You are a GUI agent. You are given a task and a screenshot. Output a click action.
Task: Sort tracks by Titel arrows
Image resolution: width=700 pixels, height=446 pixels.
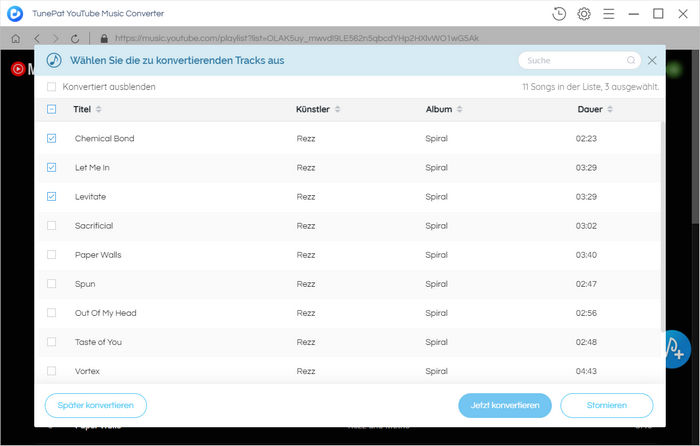99,109
